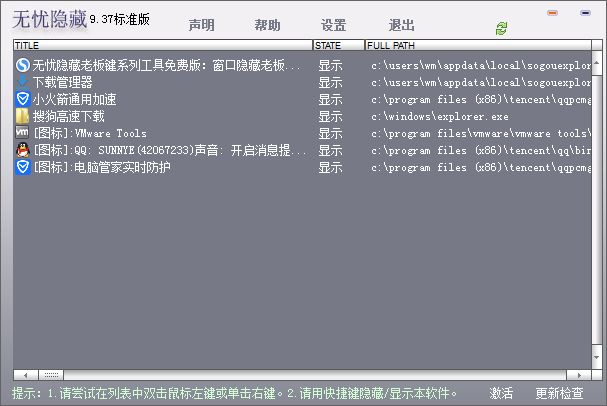Open the 声明 menu

[x=201, y=25]
